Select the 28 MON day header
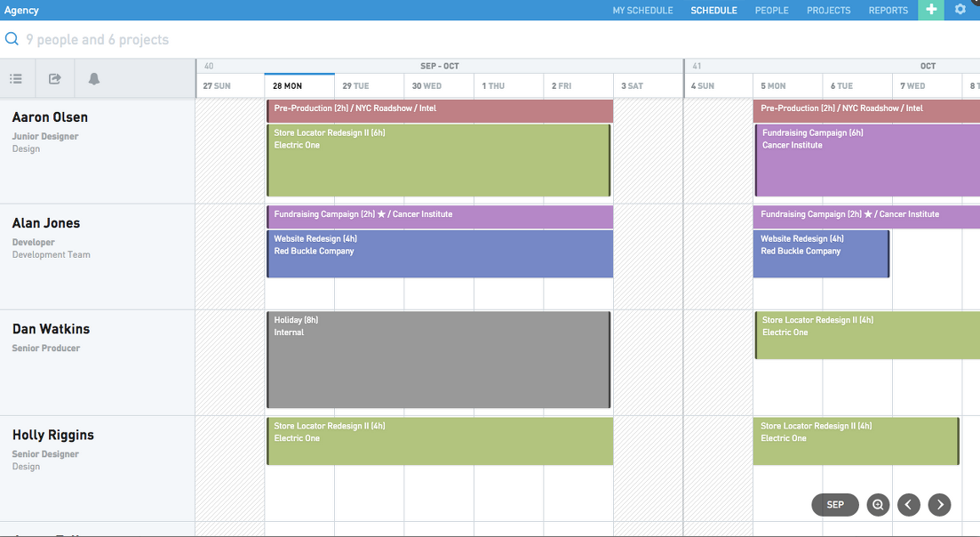980x537 pixels. [x=299, y=85]
